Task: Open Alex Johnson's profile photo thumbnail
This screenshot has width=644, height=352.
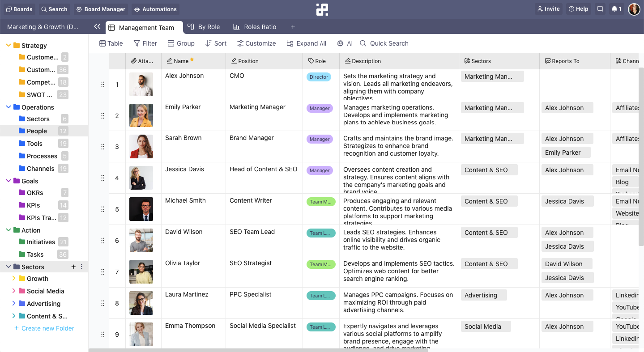Action: tap(141, 84)
